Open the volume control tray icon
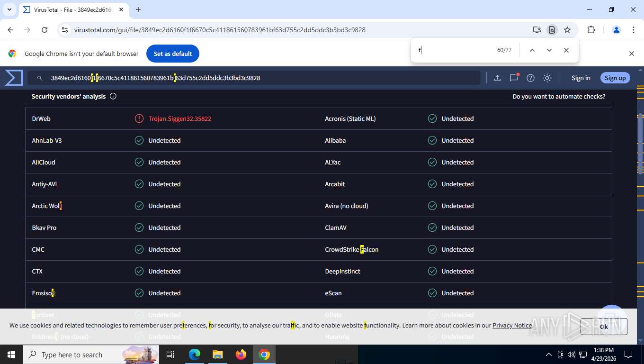This screenshot has height=364, width=644. 572,355
